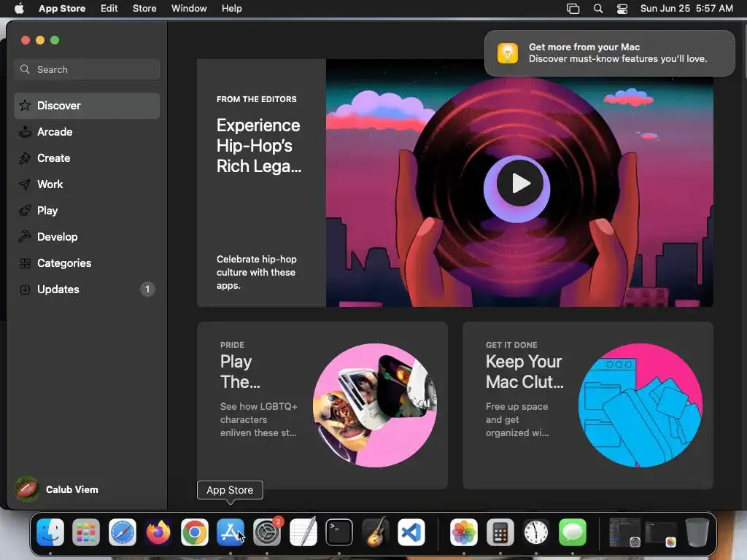This screenshot has width=747, height=560.
Task: Open Launchpad in the Dock
Action: [86, 532]
